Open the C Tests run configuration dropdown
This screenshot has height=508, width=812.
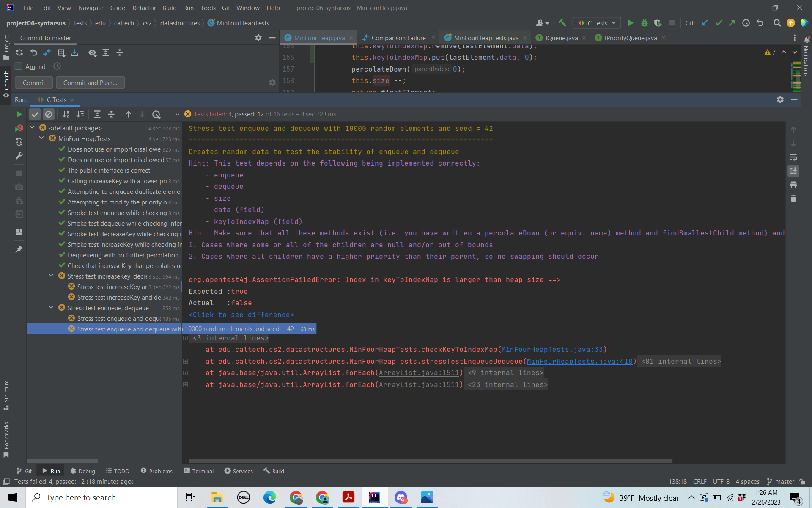coord(597,23)
